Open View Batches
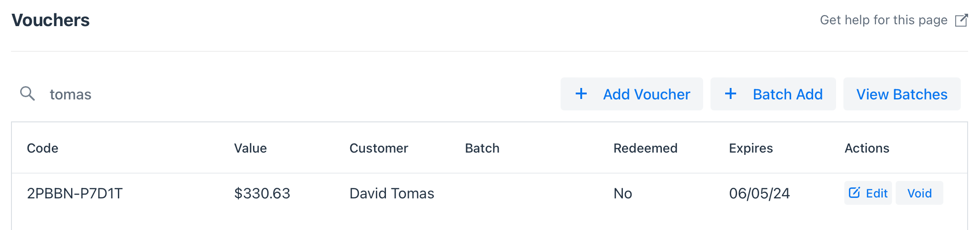The image size is (980, 230). (902, 94)
